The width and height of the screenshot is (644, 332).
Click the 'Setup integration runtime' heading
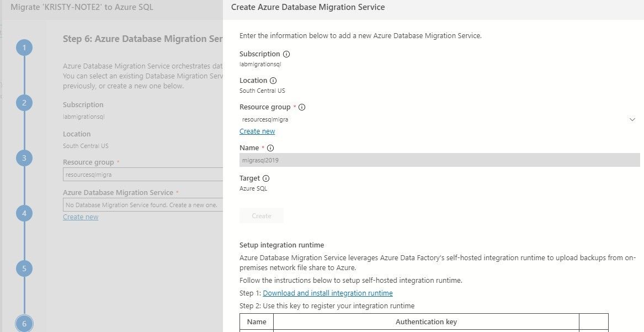click(282, 245)
